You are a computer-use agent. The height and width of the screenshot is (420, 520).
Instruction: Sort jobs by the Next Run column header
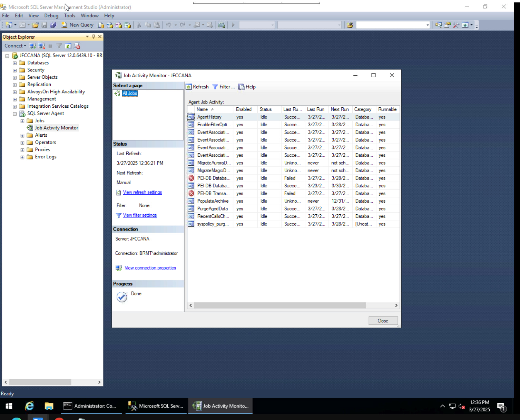click(340, 109)
